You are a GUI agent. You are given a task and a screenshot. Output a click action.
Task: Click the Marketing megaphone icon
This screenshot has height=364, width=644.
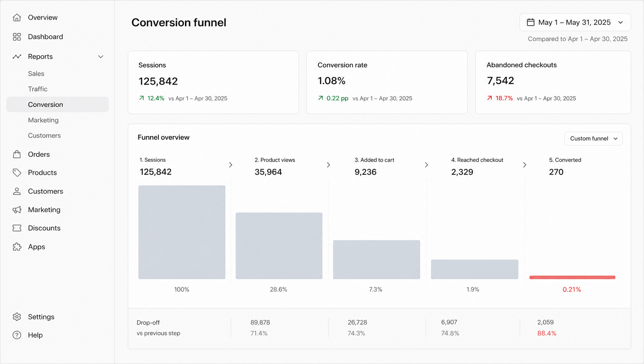click(x=17, y=210)
